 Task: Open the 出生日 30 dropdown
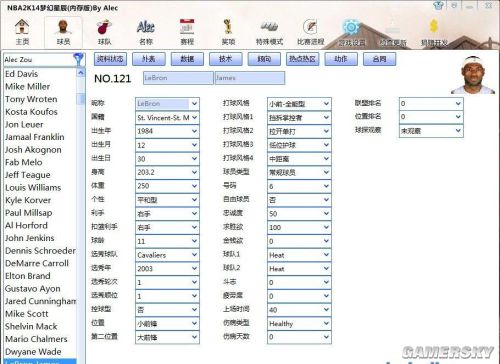coord(167,159)
